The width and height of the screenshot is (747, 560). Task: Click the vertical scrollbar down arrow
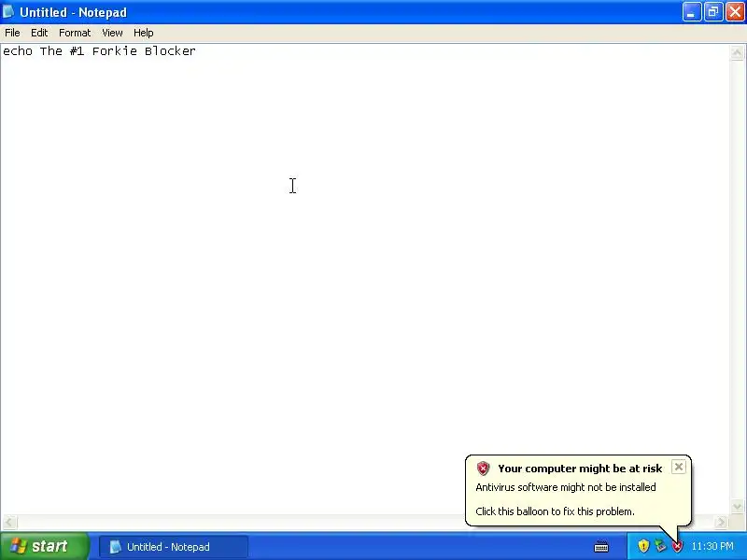click(x=737, y=506)
